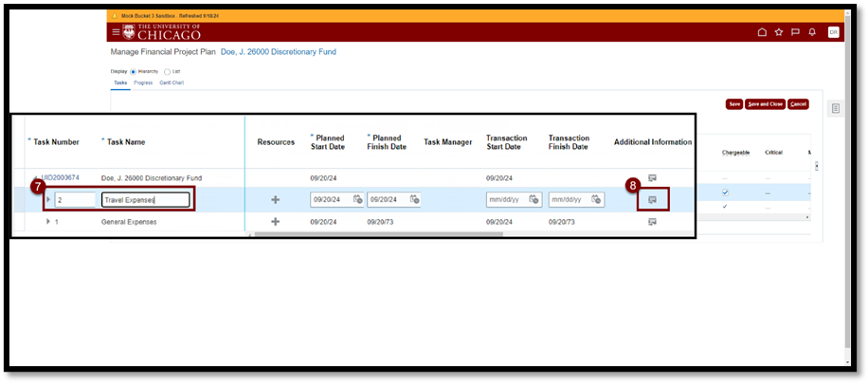
Task: Open Planned Start Date calendar picker
Action: pos(357,200)
